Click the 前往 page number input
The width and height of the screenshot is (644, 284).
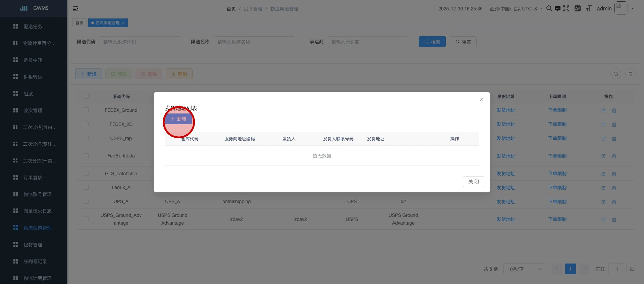618,269
